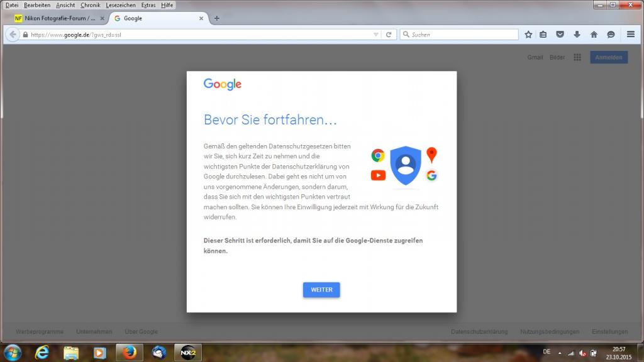
Task: Open the Werbeprogramme footer link
Action: 40,332
